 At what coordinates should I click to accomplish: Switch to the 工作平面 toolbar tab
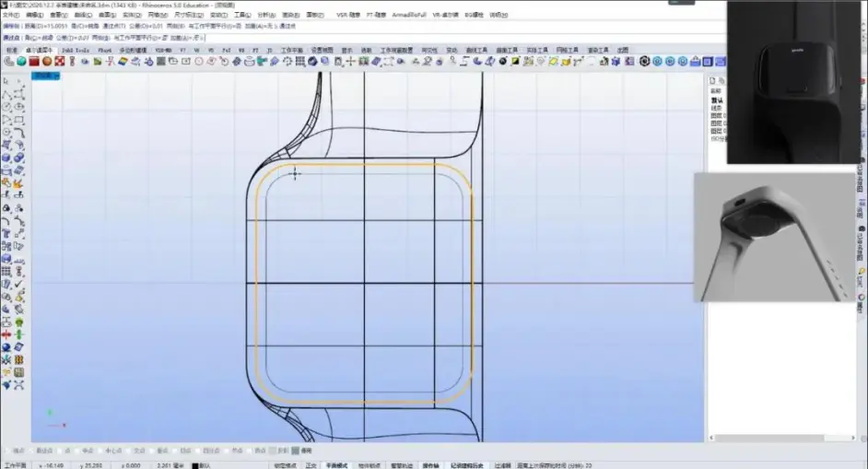coord(292,50)
